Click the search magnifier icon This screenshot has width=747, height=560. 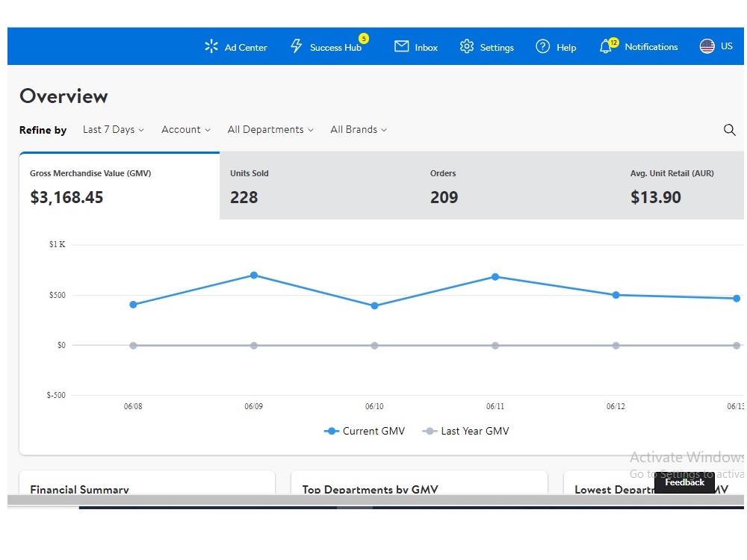[729, 129]
